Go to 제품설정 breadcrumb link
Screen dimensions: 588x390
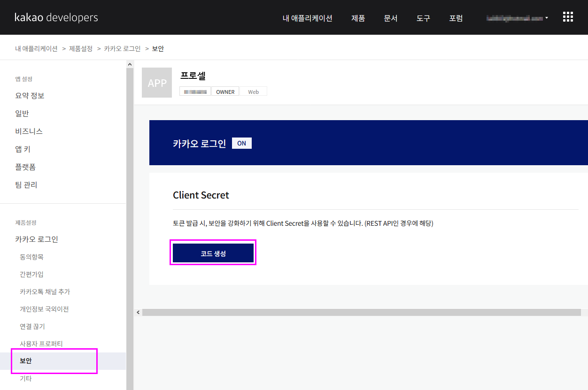coord(81,48)
